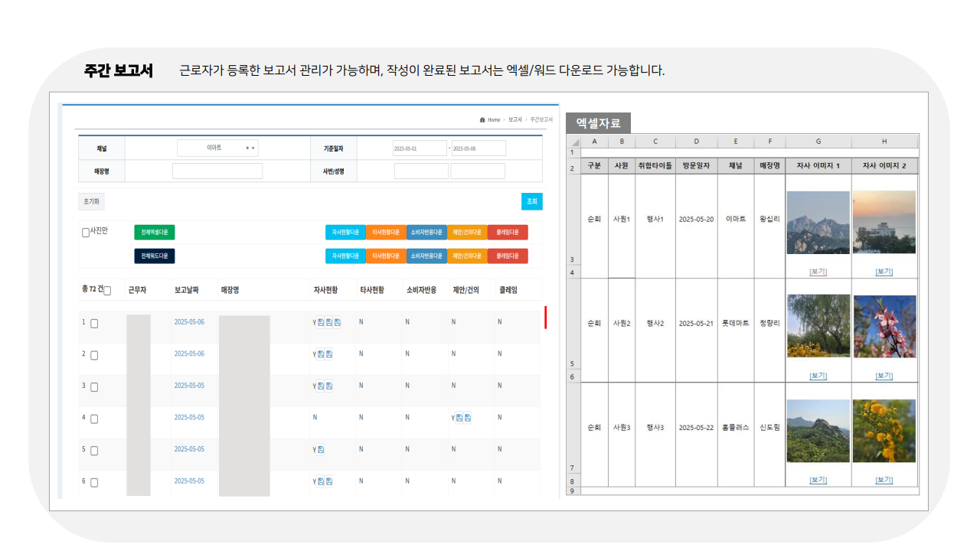Viewport: 980px width, 551px height.
Task: Open the second attachment icon in row 2
Action: pos(330,354)
